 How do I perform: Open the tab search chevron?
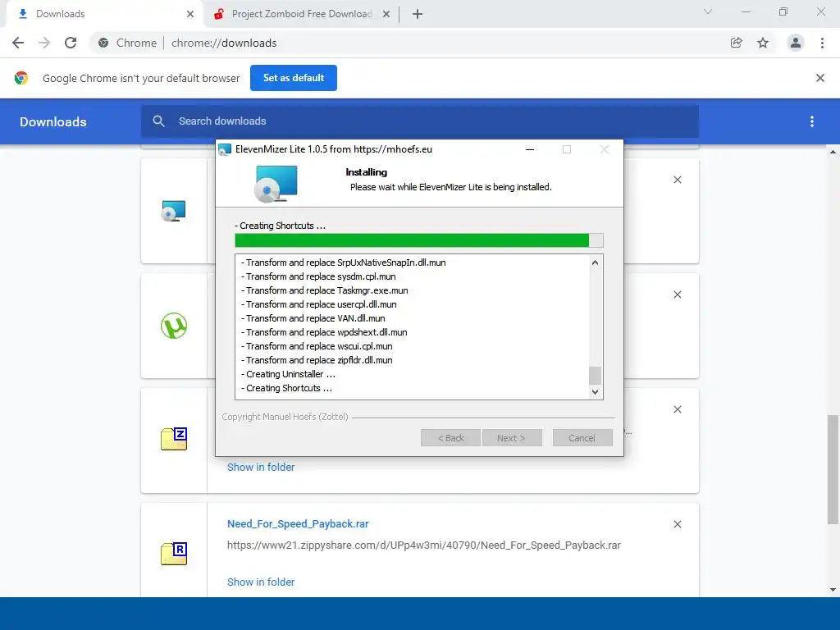(708, 11)
